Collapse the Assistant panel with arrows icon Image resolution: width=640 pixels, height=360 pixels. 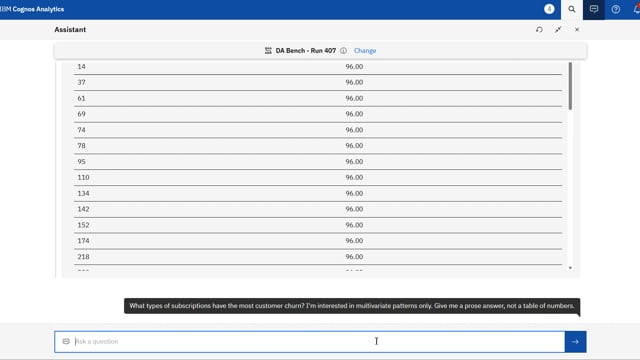(558, 29)
